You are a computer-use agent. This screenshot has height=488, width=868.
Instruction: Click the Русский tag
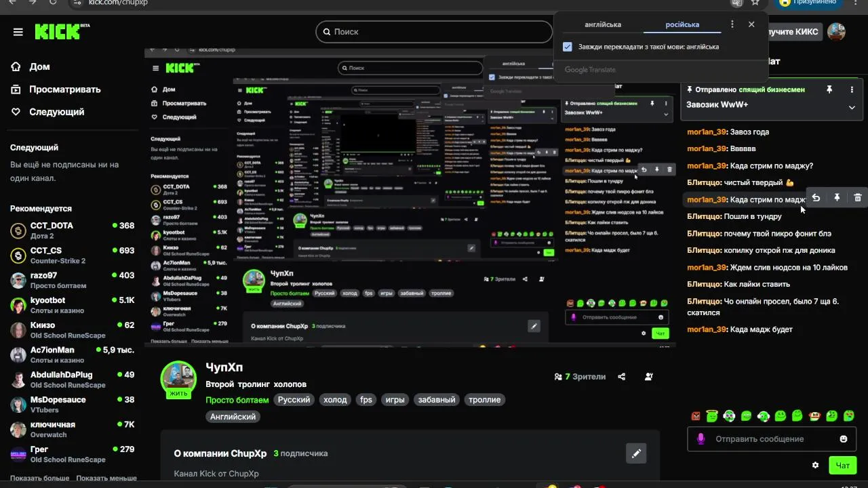294,400
